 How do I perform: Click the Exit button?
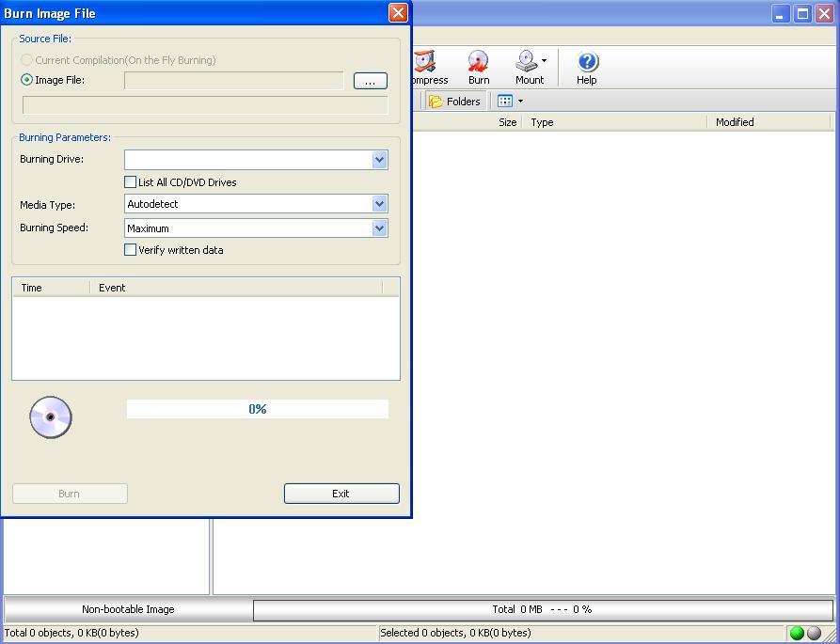341,493
